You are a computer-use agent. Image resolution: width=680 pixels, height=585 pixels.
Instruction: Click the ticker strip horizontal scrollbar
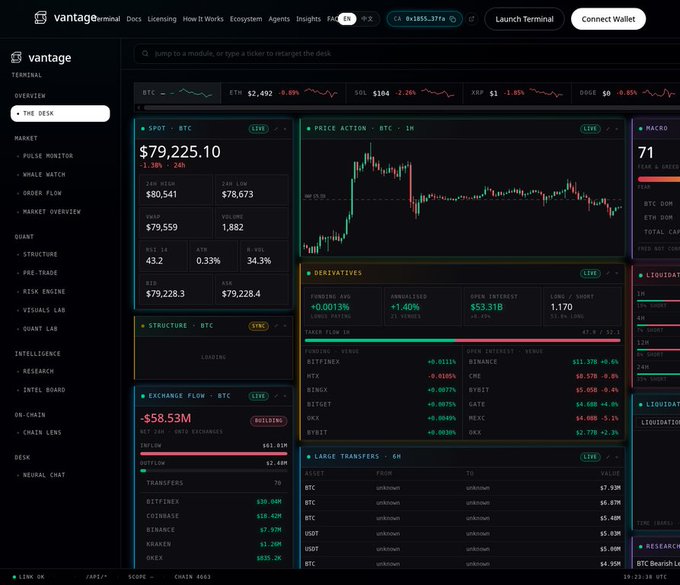[x=412, y=108]
